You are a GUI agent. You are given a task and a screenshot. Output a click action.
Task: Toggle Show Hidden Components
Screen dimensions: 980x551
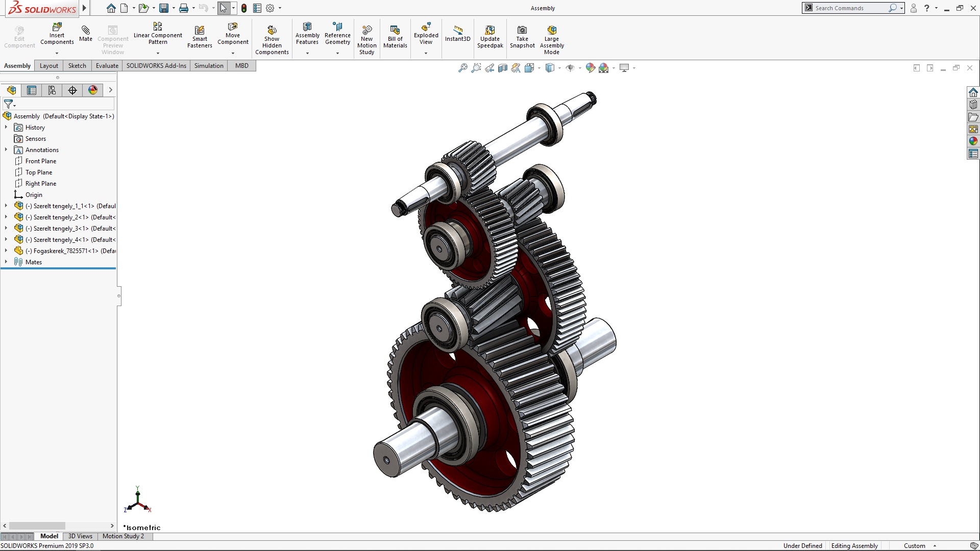(x=272, y=30)
